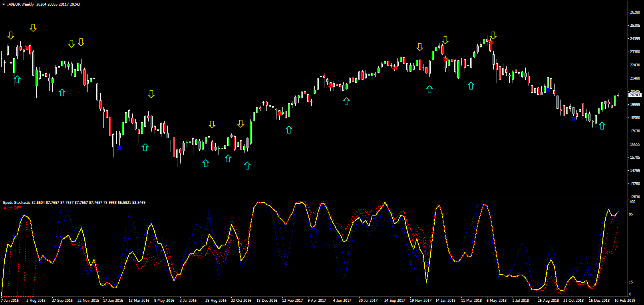Click the 28 Aug 2016 date label
Image resolution: width=644 pixels, height=305 pixels.
(216, 301)
